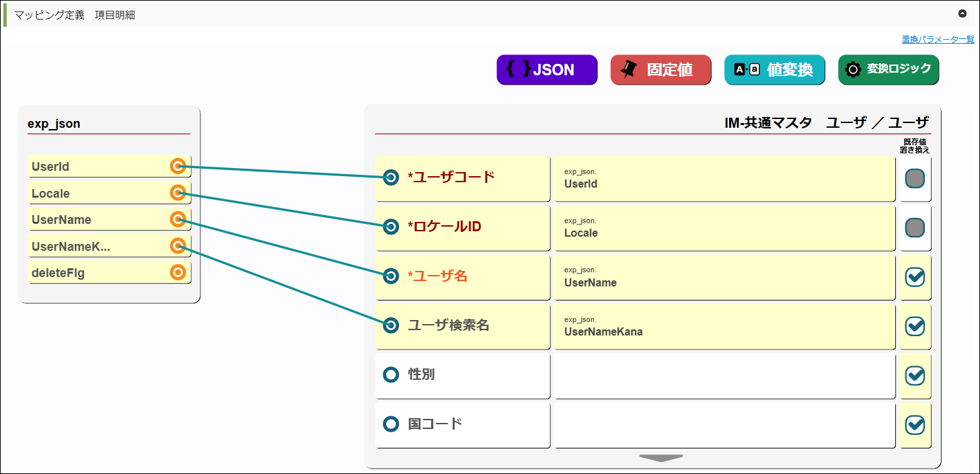Screen dimensions: 980x474
Task: Collapse the マッピング定義 項目明細 section
Action: pyautogui.click(x=963, y=13)
